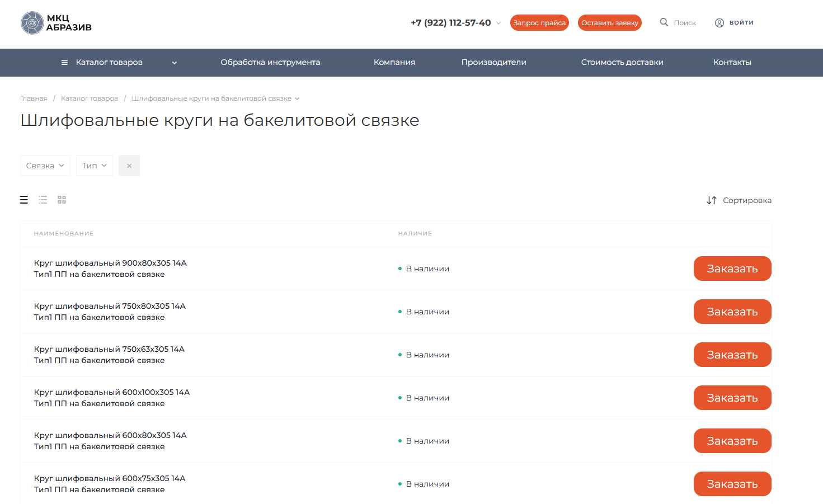Click the hamburger icon beside Каталог товаров
823x504 pixels.
(64, 63)
